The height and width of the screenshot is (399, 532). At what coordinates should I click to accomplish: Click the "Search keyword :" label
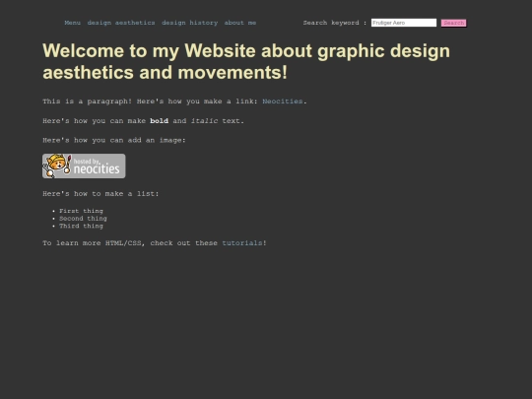pyautogui.click(x=335, y=23)
